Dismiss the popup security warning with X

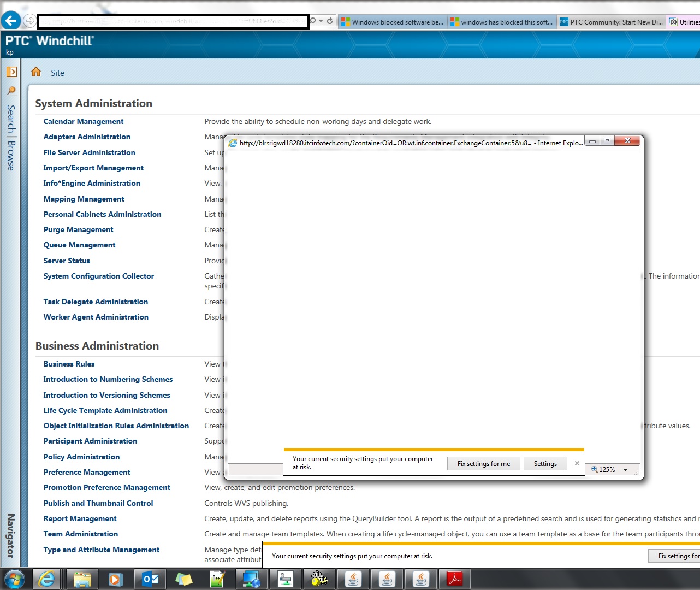[577, 463]
